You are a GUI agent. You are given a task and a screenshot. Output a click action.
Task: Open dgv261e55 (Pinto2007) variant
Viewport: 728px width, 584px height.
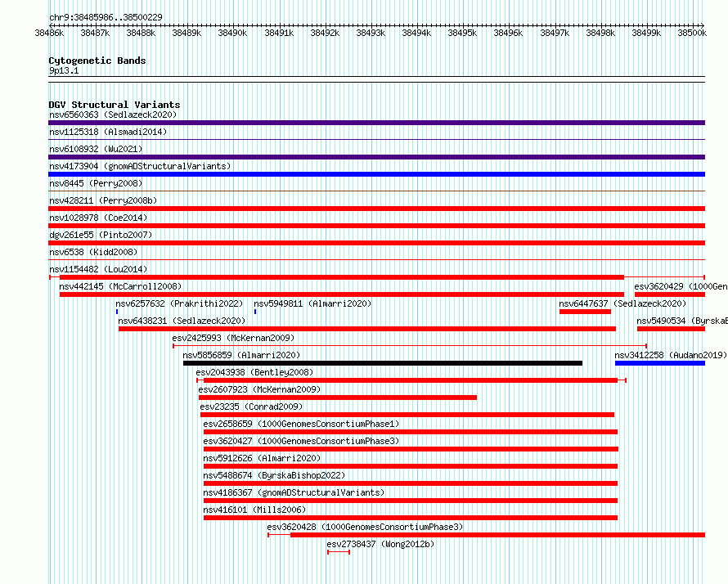tap(101, 235)
